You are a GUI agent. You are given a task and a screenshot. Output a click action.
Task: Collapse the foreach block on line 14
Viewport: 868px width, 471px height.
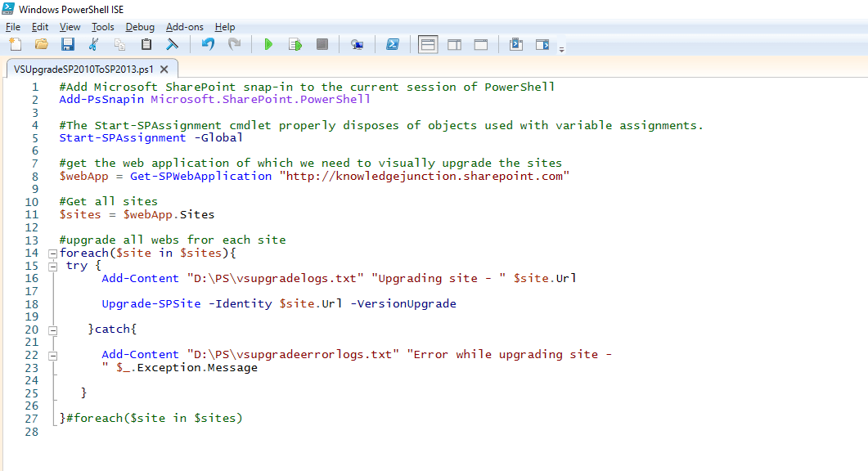tap(52, 253)
